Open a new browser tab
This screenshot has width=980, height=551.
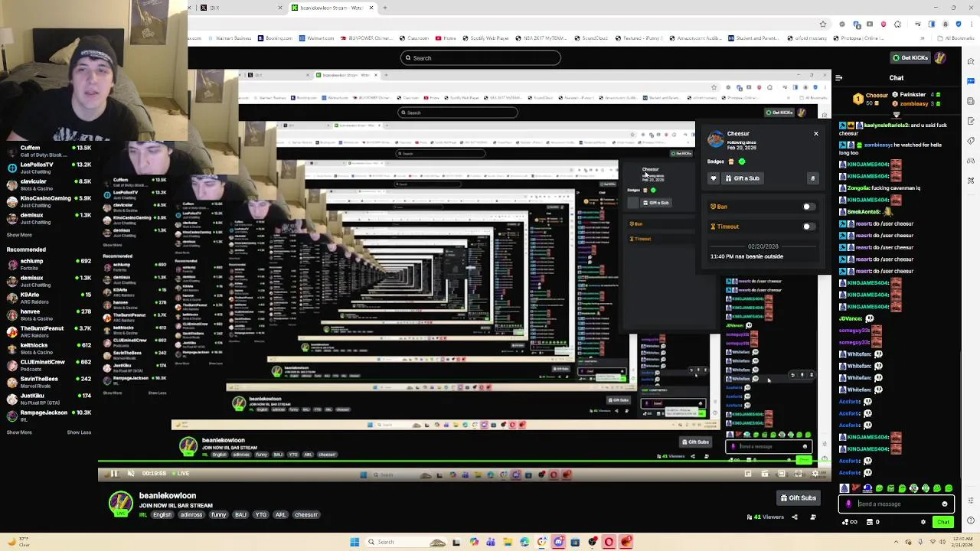coord(385,8)
